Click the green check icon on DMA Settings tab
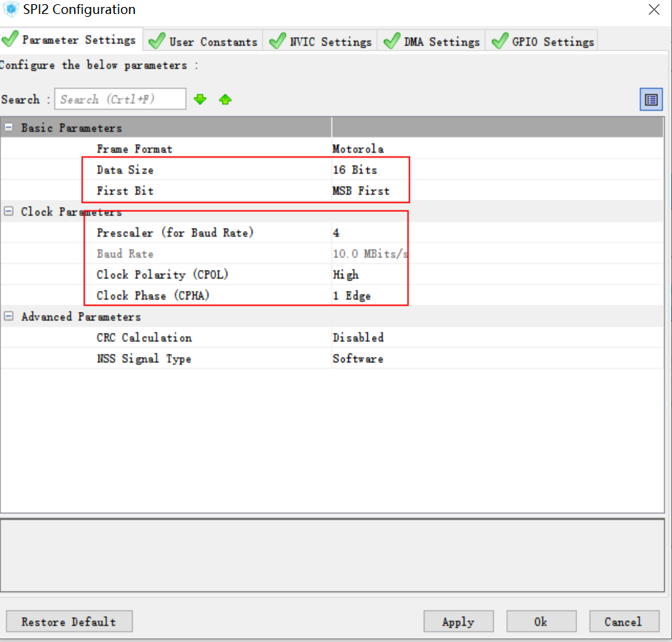672x642 pixels. [392, 41]
